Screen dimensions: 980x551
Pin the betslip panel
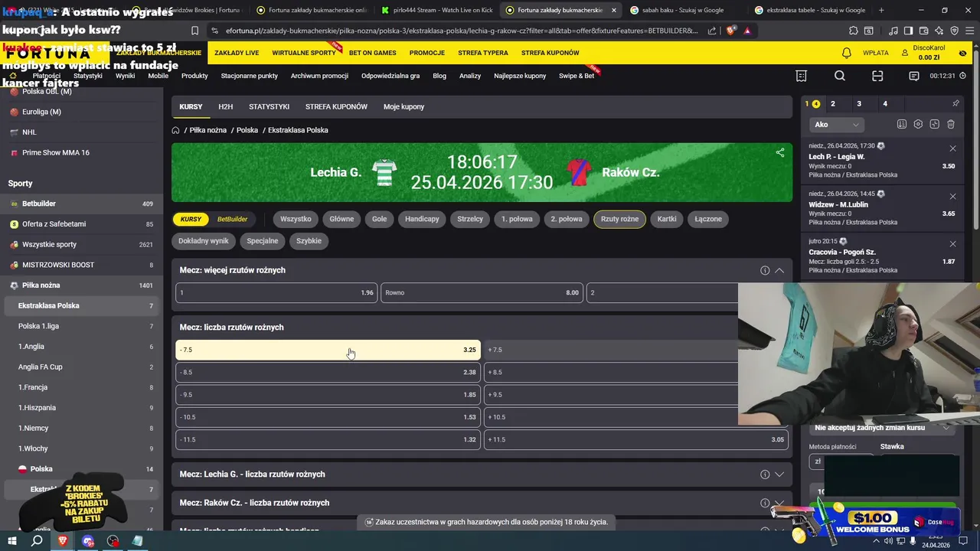point(955,103)
